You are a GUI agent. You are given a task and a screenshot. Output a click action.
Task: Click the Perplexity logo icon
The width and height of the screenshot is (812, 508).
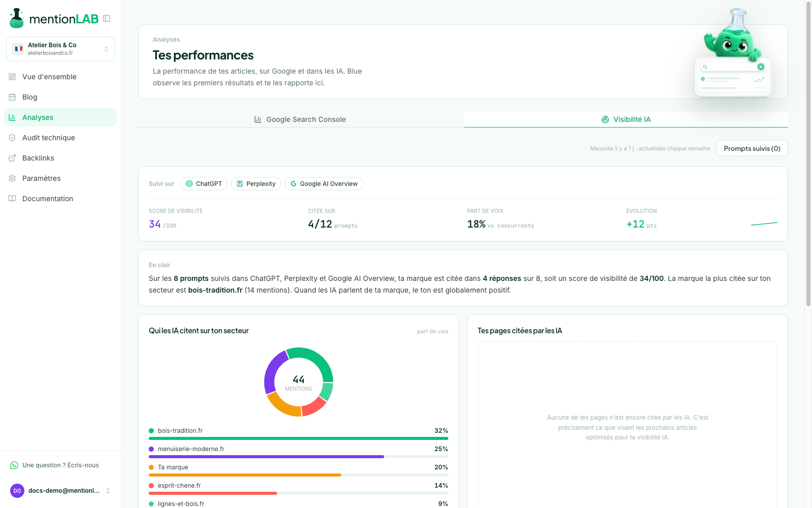(240, 184)
